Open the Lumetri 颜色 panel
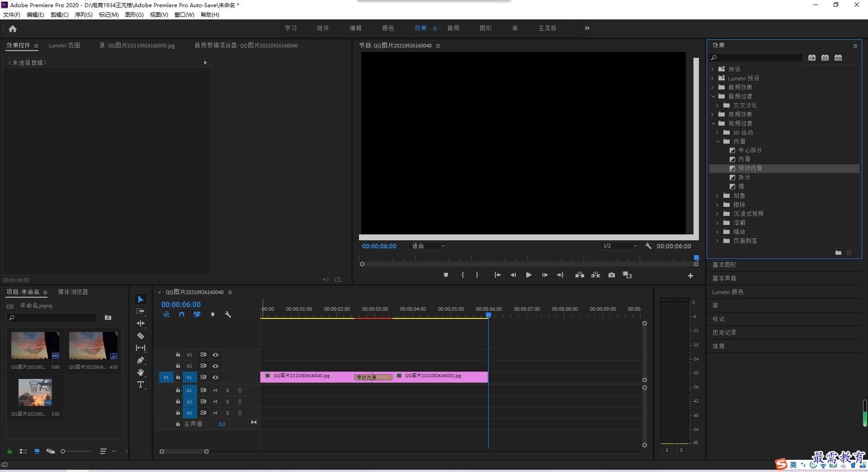 728,292
